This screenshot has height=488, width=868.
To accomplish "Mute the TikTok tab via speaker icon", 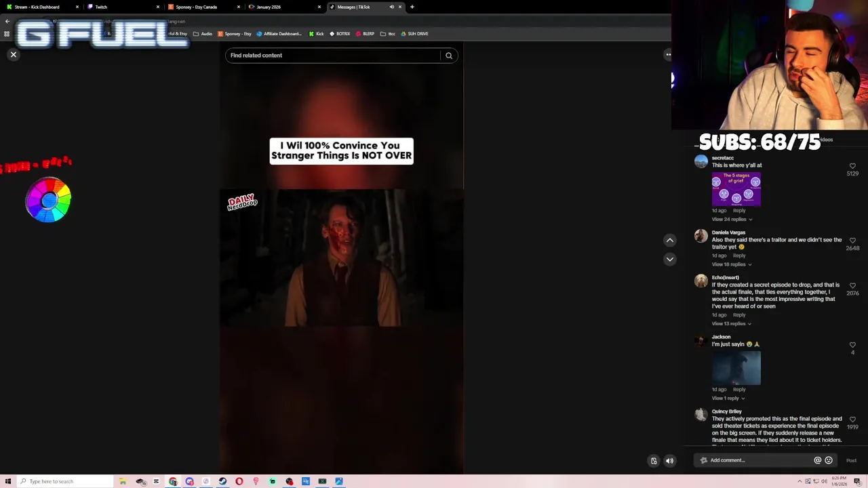I will click(x=391, y=7).
